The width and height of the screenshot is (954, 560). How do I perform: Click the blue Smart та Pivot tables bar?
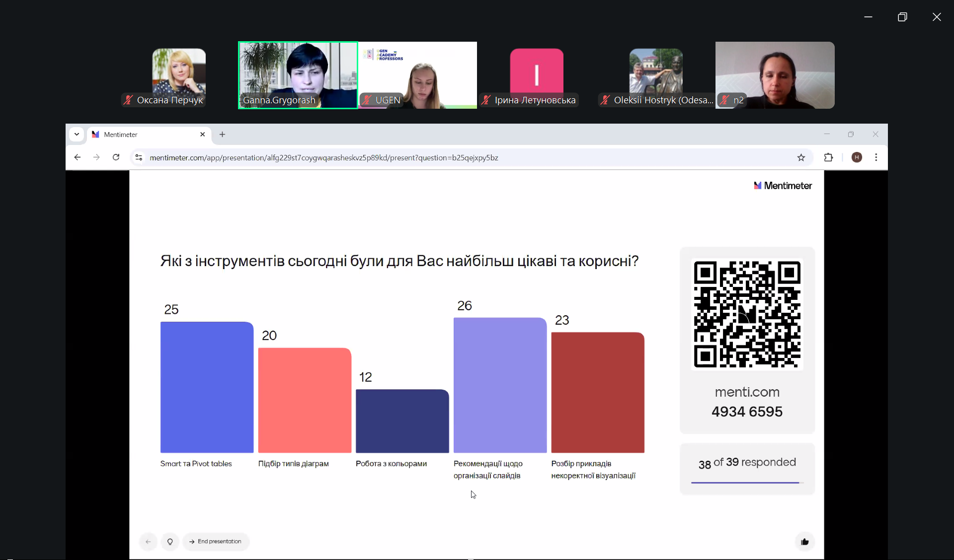(x=207, y=387)
